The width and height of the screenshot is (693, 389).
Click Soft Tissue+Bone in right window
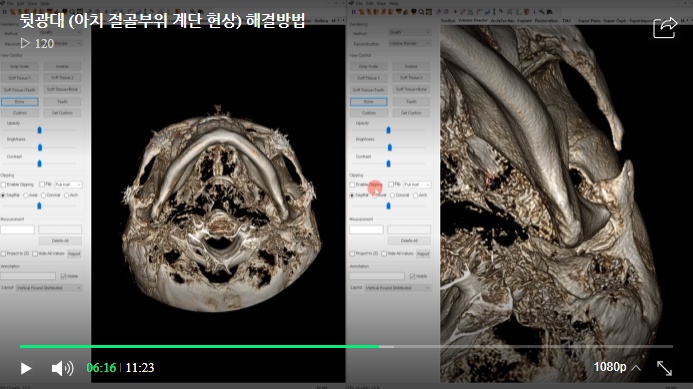411,90
